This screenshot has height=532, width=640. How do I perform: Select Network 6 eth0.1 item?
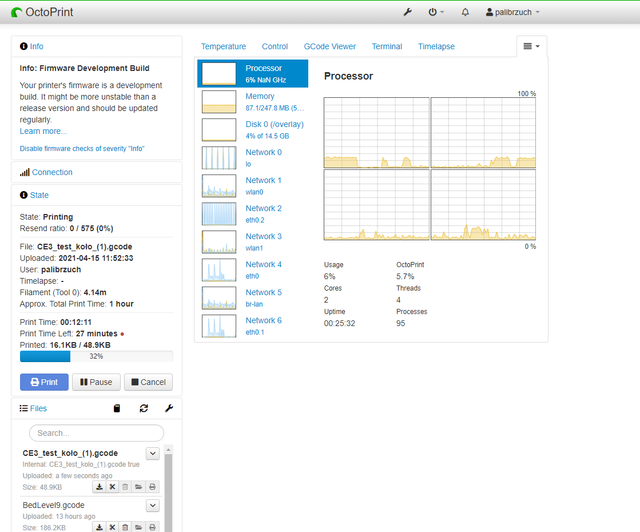pos(253,326)
